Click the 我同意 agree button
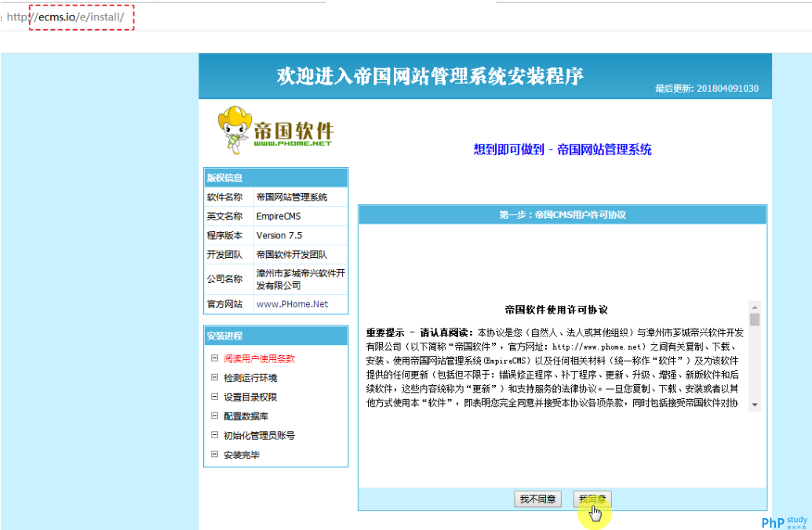Image resolution: width=812 pixels, height=530 pixels. [x=592, y=499]
